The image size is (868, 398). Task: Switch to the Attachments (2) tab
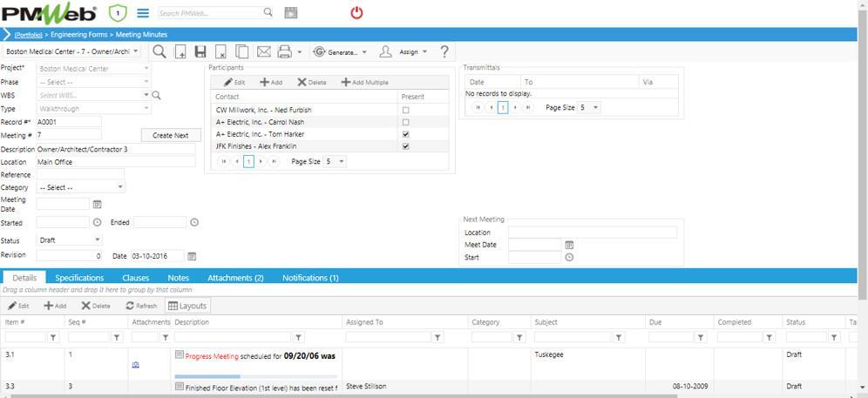click(235, 278)
